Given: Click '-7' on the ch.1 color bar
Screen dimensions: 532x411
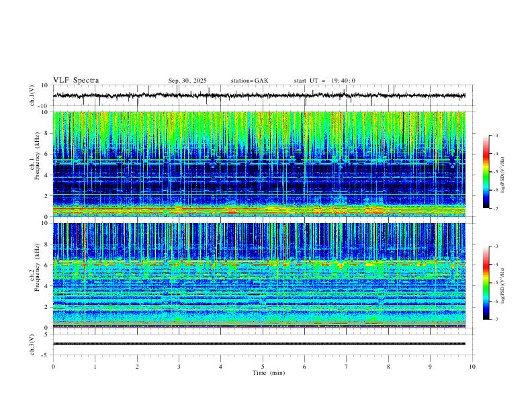Looking at the screenshot, I should point(495,209).
